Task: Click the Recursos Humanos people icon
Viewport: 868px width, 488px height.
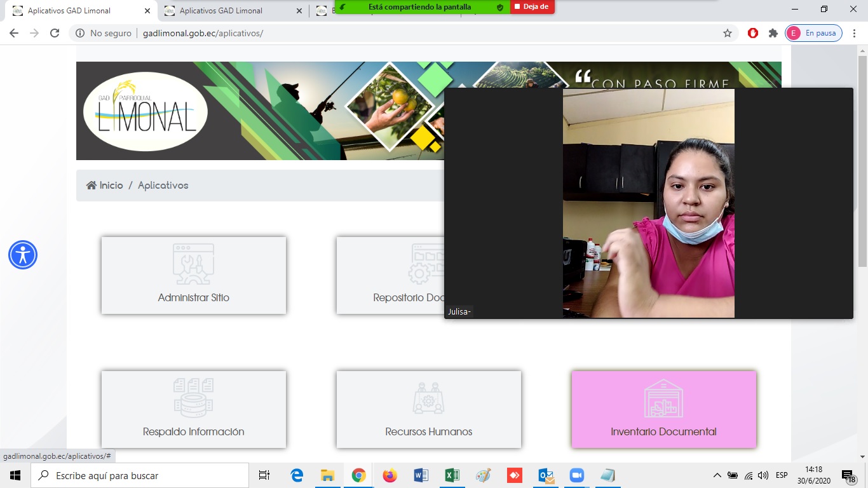Action: (428, 398)
